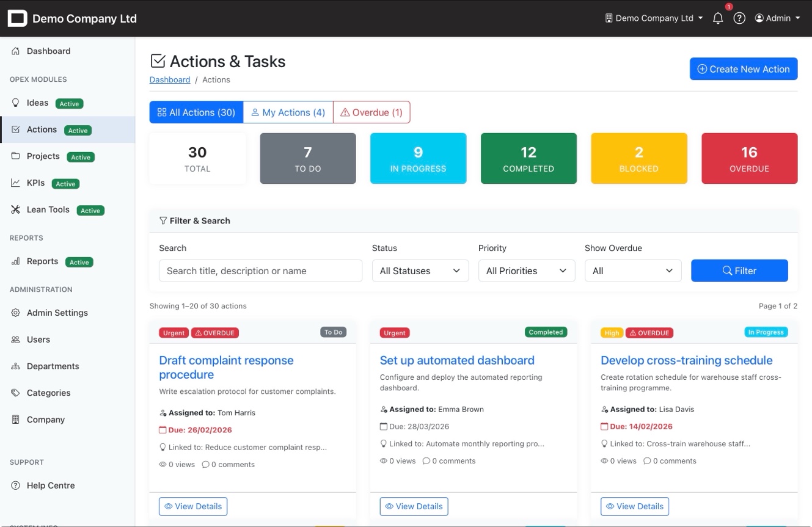Open Dashboard via the breadcrumb link
The width and height of the screenshot is (812, 527).
tap(170, 79)
